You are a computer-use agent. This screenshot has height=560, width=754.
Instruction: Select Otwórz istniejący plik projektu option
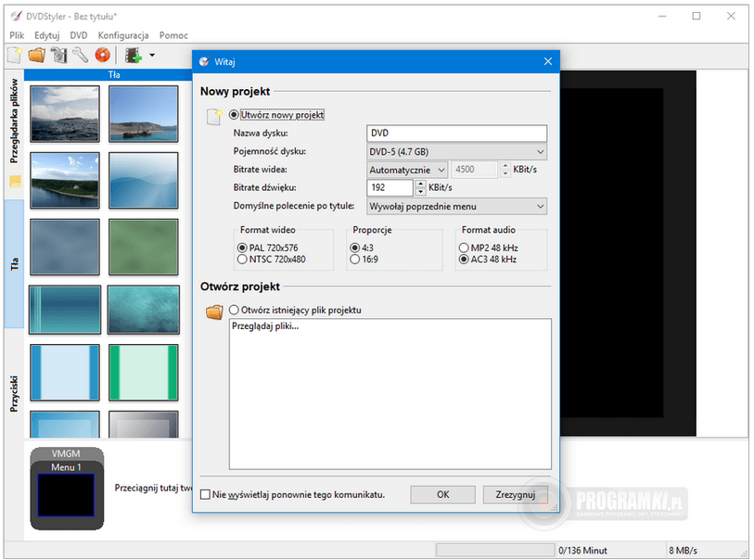coord(234,310)
